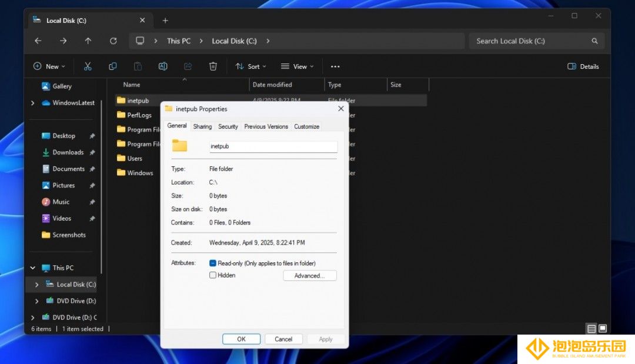Click Cancel in Properties dialog
Screen dimensions: 635x364
[283, 339]
